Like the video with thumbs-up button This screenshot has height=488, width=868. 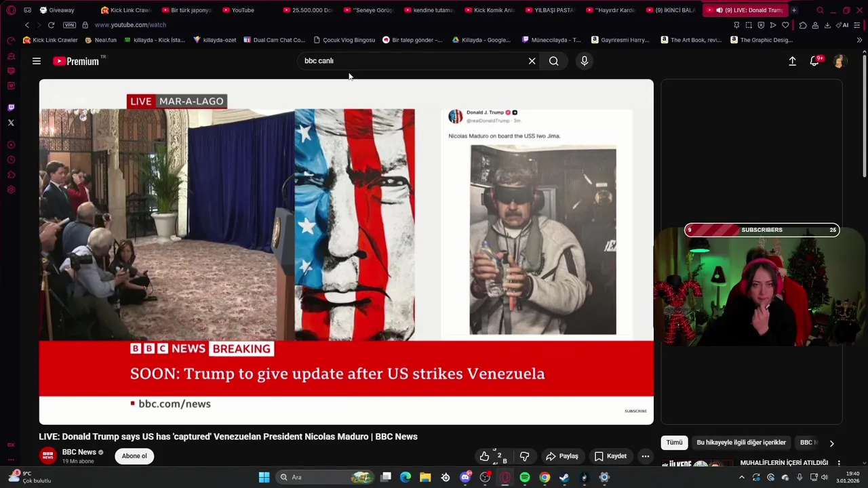pyautogui.click(x=484, y=456)
